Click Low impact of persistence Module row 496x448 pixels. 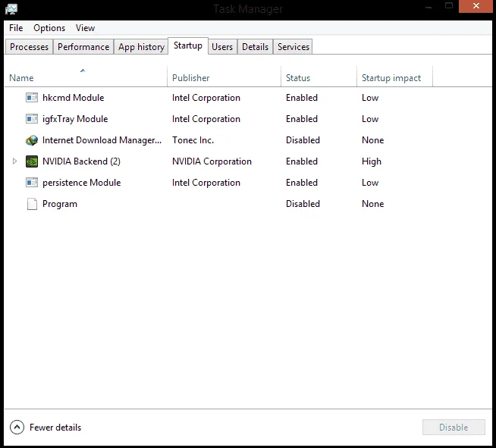tap(370, 183)
